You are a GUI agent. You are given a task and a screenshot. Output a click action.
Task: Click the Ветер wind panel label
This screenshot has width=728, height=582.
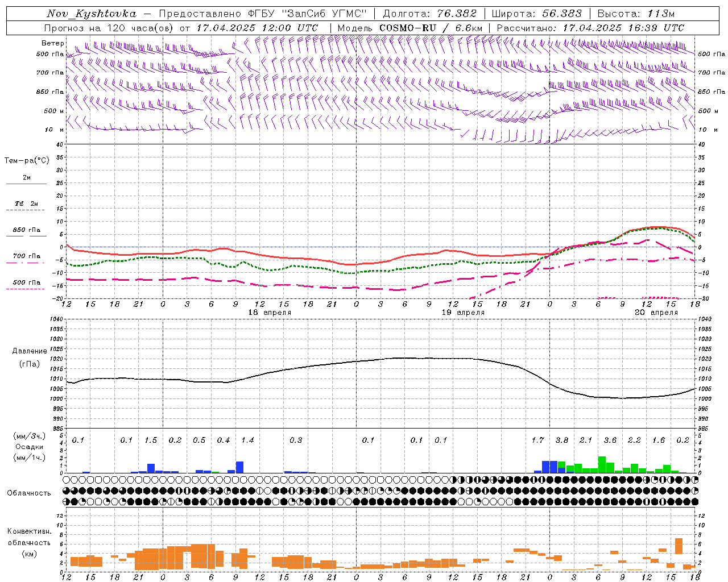[52, 43]
